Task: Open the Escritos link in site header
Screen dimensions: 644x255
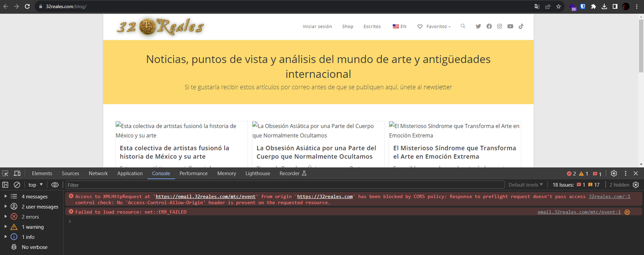Action: (372, 26)
